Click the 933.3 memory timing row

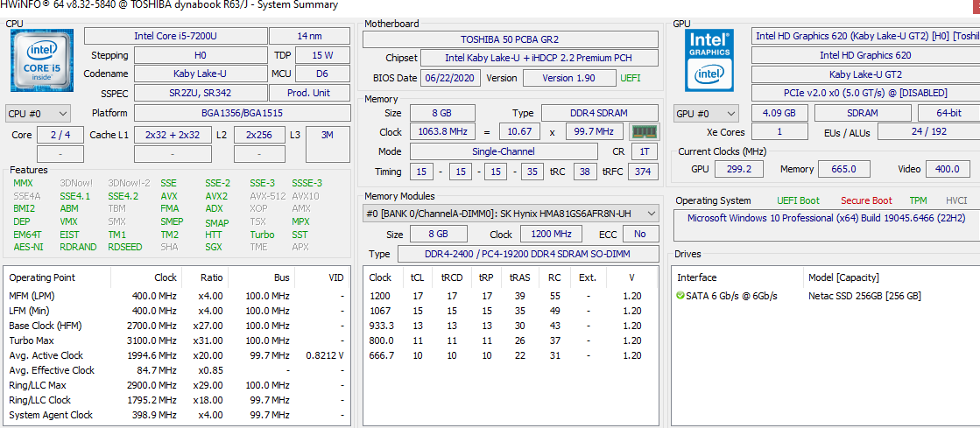tap(511, 326)
